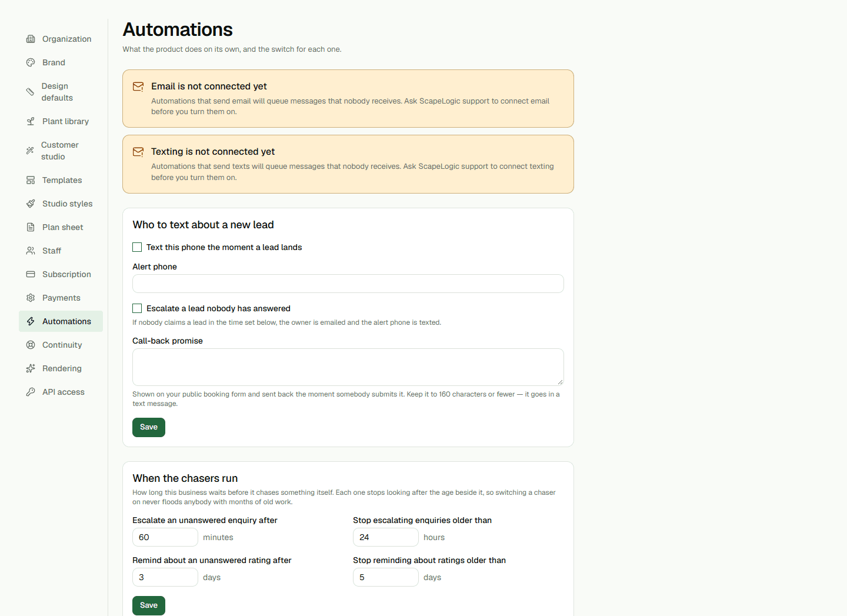Click the API access key icon
Image resolution: width=847 pixels, height=616 pixels.
tap(31, 392)
